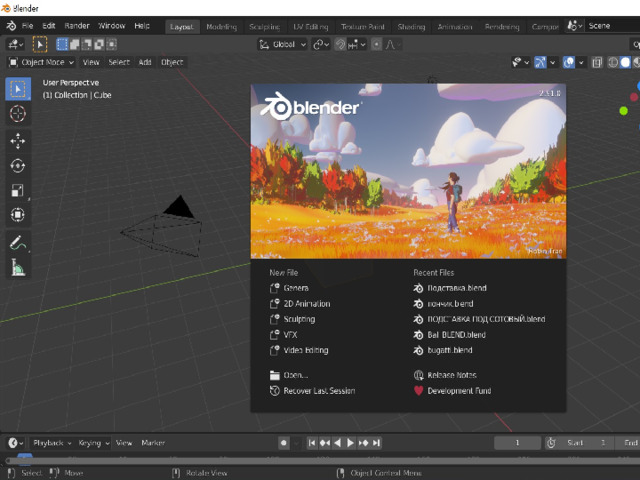Click the Blender logo menu icon
This screenshot has width=640, height=480.
click(x=11, y=26)
